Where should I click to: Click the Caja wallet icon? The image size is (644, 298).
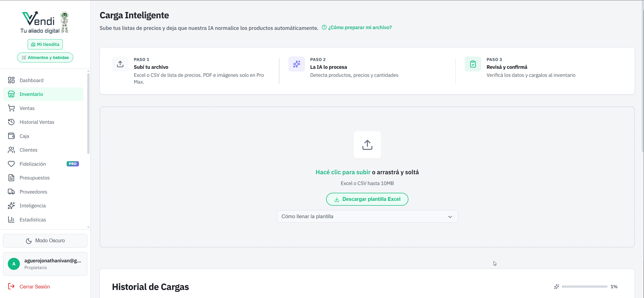pos(11,136)
